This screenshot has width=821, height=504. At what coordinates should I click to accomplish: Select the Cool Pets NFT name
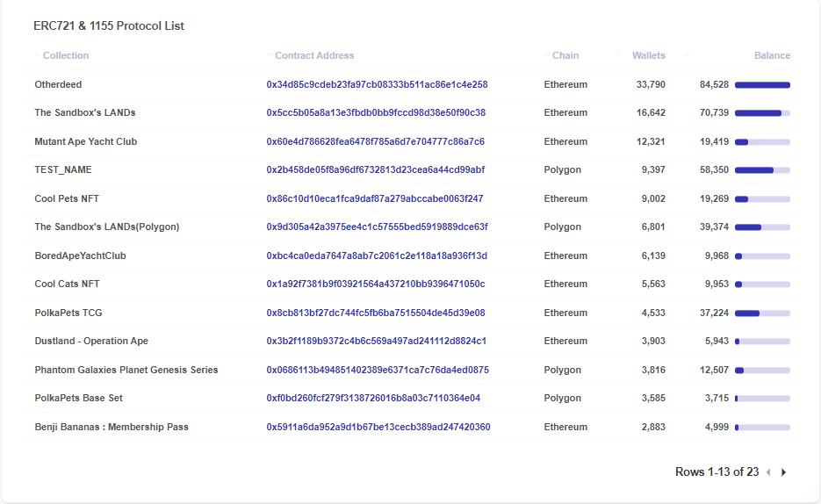point(67,198)
